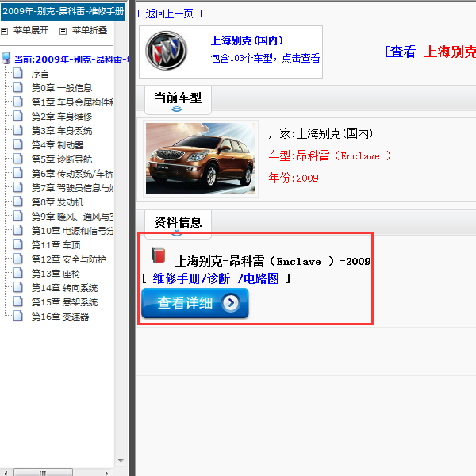The image size is (476, 476).
Task: Click the computer icon beside 当前:2009年-别克
Action: point(6,58)
